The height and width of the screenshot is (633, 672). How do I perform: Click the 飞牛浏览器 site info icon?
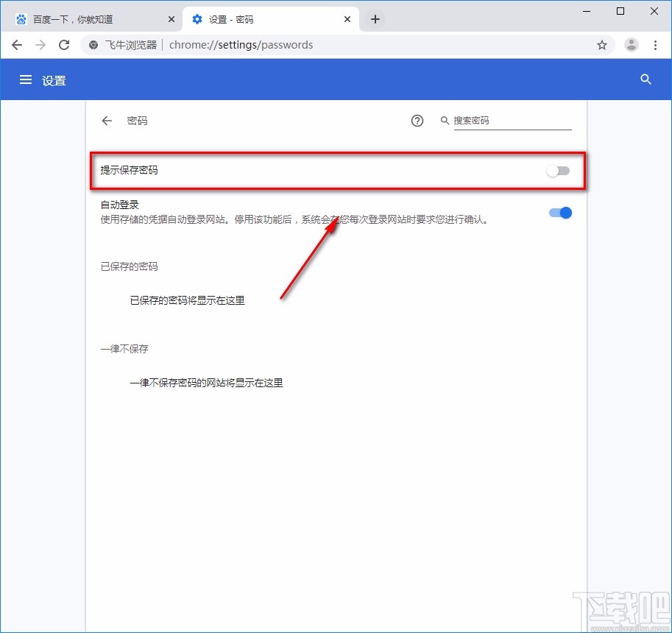(x=93, y=45)
